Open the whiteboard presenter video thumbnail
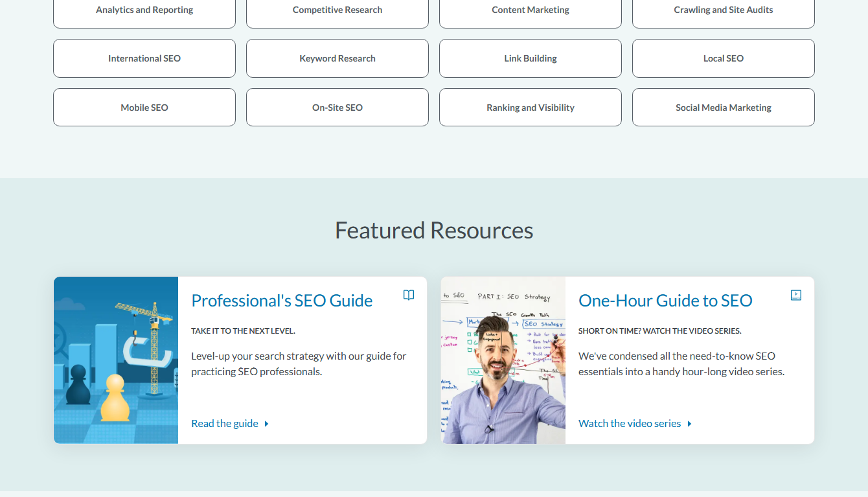868x497 pixels. [x=503, y=360]
